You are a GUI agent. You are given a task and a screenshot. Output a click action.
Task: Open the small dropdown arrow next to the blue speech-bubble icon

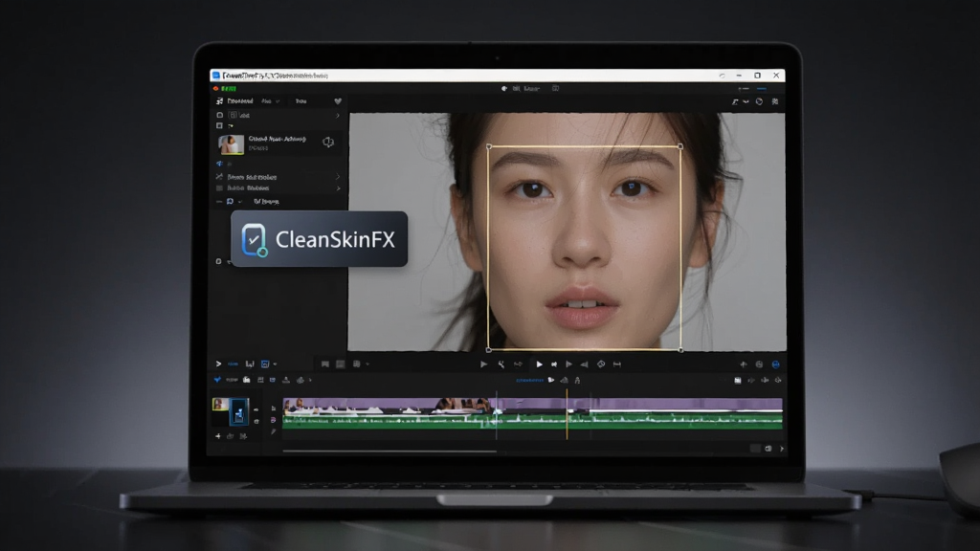tap(240, 202)
